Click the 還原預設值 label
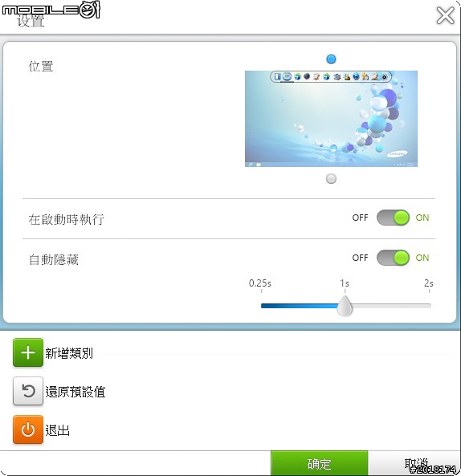The width and height of the screenshot is (461, 476). tap(75, 392)
